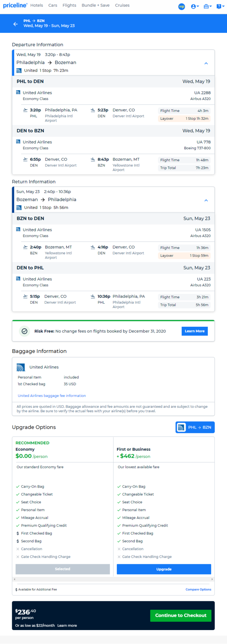Click the UA 223 flight number
The image size is (227, 644).
(204, 279)
